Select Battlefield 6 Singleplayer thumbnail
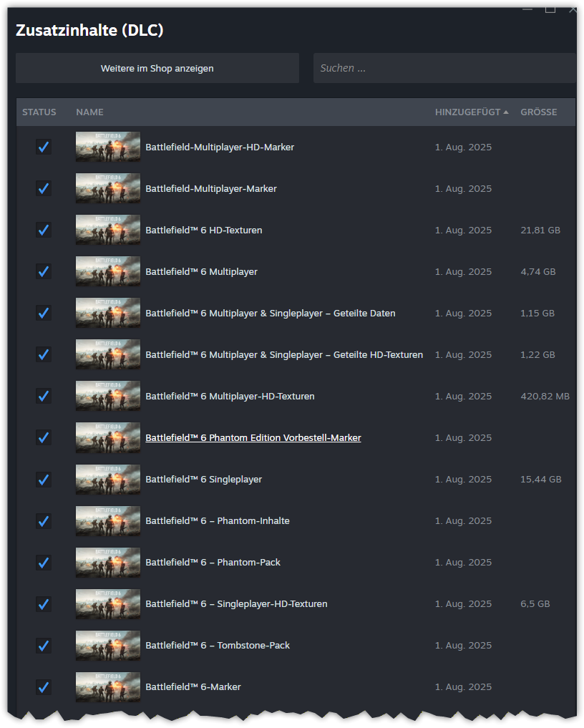This screenshot has width=584, height=728. pyautogui.click(x=107, y=479)
